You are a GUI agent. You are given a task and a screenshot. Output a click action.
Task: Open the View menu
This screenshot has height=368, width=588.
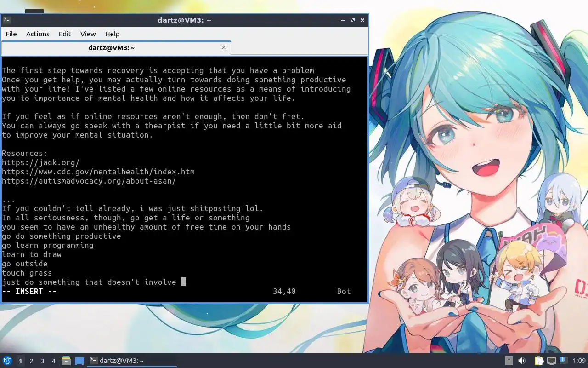pos(88,34)
